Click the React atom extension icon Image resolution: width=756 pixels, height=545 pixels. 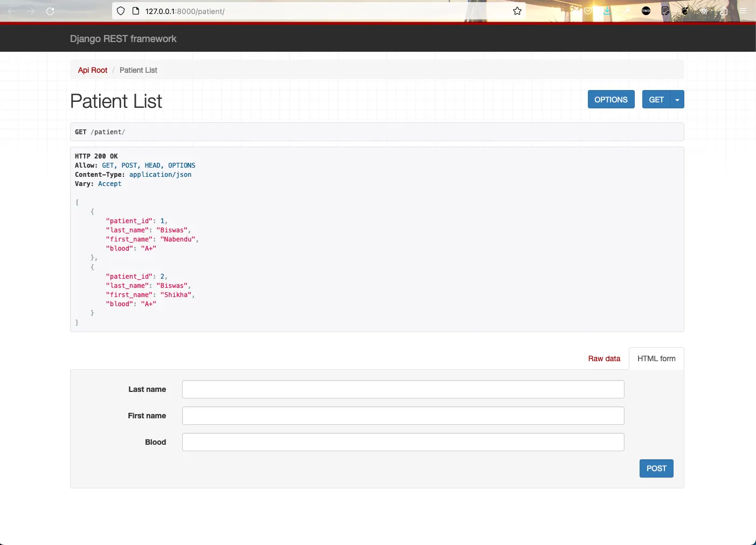point(704,11)
